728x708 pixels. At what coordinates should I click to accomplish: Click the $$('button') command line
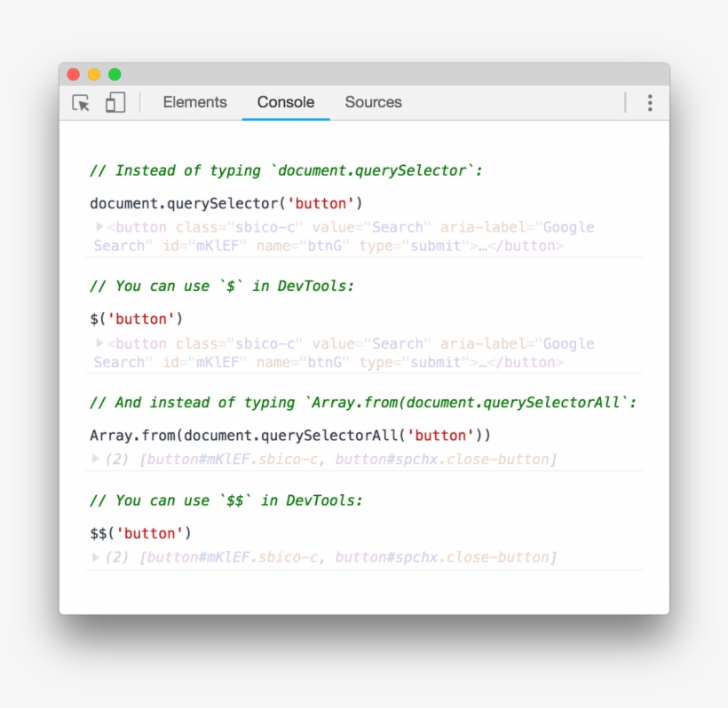(140, 533)
